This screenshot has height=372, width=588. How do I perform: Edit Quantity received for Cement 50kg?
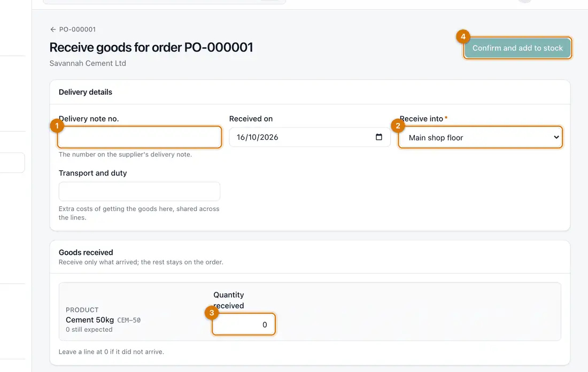[244, 324]
